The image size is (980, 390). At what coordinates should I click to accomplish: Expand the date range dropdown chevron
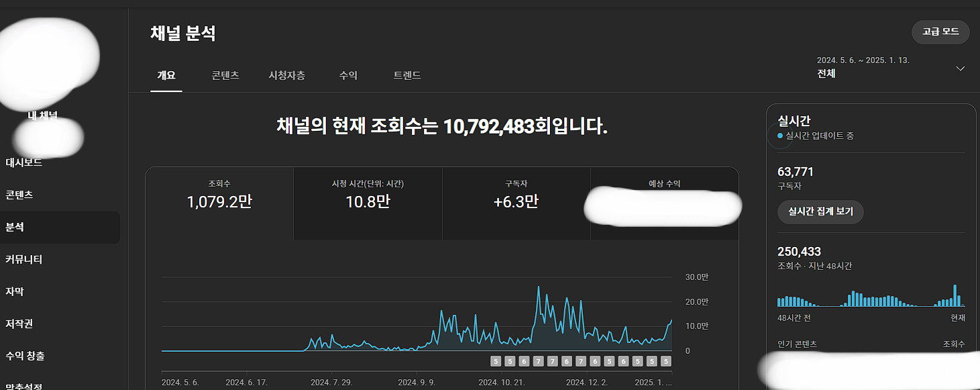click(x=960, y=68)
